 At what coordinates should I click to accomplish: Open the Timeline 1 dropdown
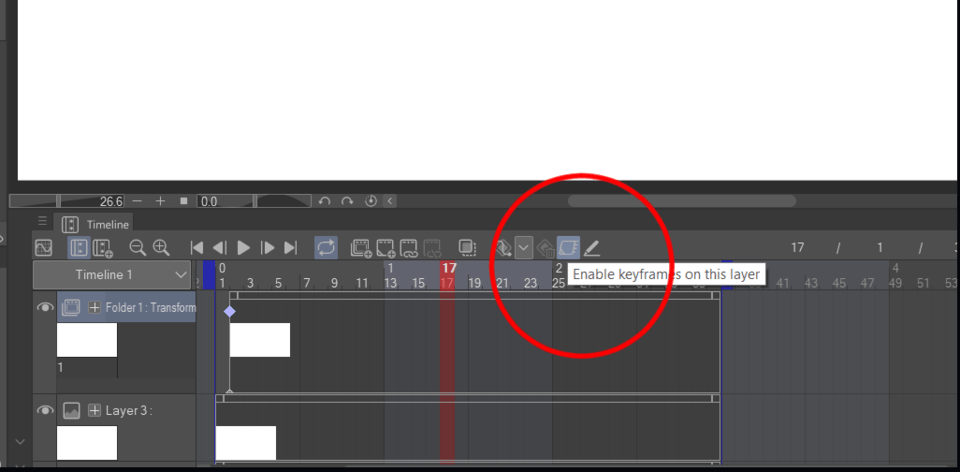pos(111,275)
